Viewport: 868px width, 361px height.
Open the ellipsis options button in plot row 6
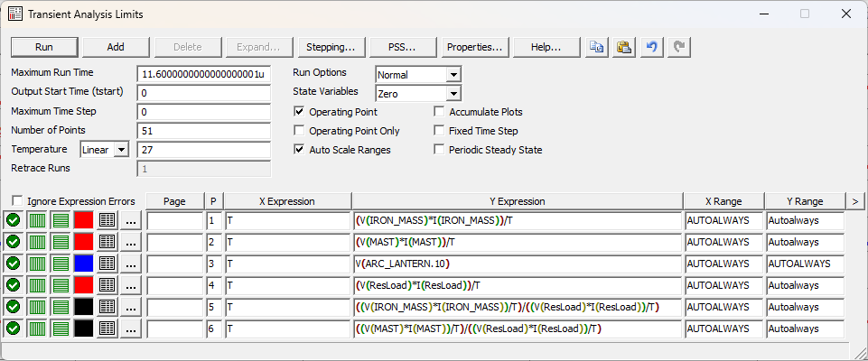point(131,329)
